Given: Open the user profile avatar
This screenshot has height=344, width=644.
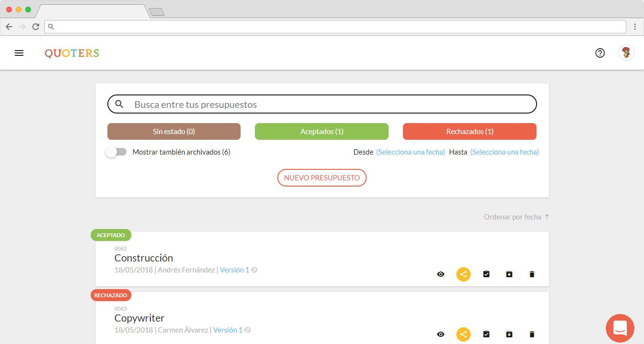Looking at the screenshot, I should tap(626, 52).
